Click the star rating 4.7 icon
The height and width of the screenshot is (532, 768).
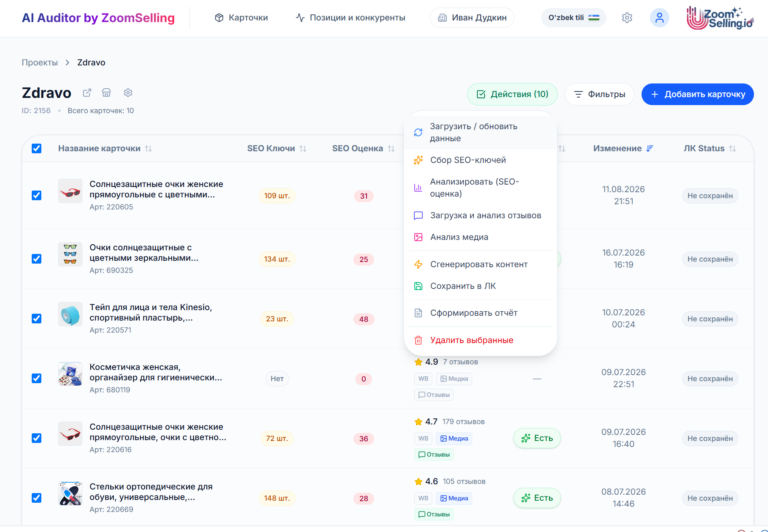click(x=418, y=422)
